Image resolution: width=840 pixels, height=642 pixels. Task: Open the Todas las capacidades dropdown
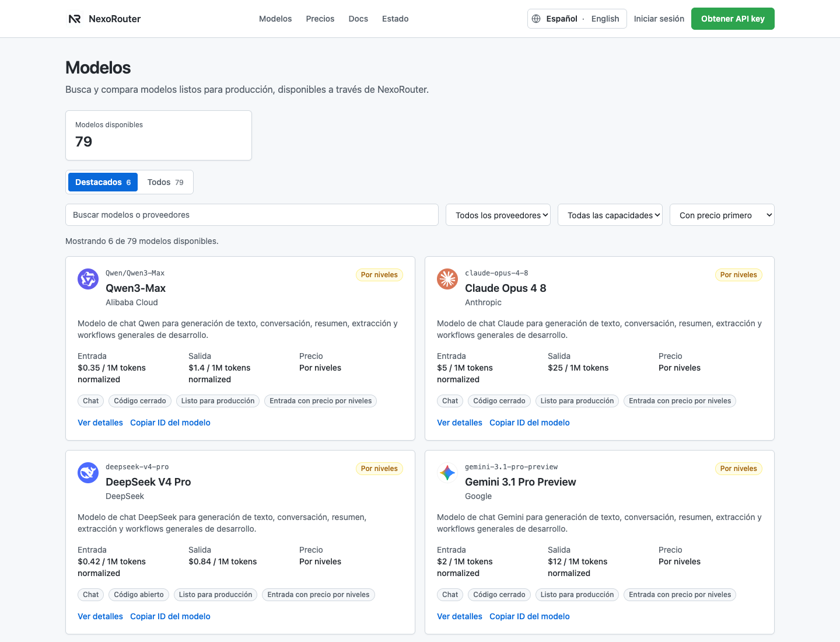(x=610, y=215)
